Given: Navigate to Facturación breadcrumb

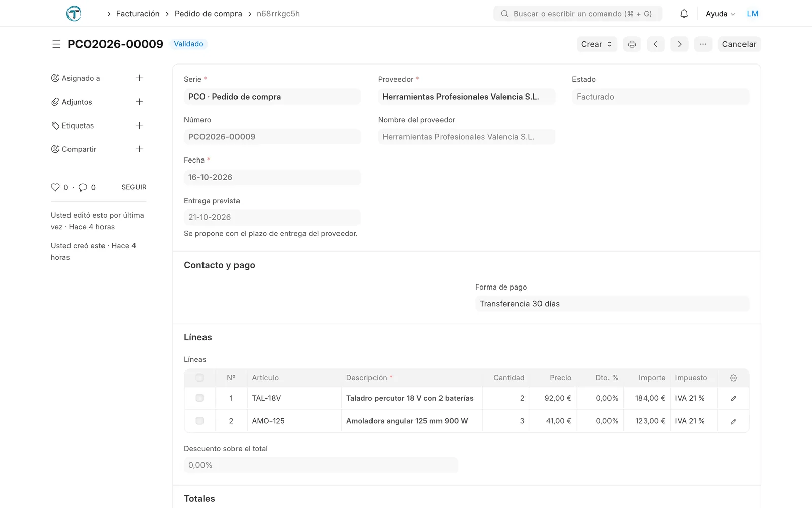Looking at the screenshot, I should tap(138, 14).
